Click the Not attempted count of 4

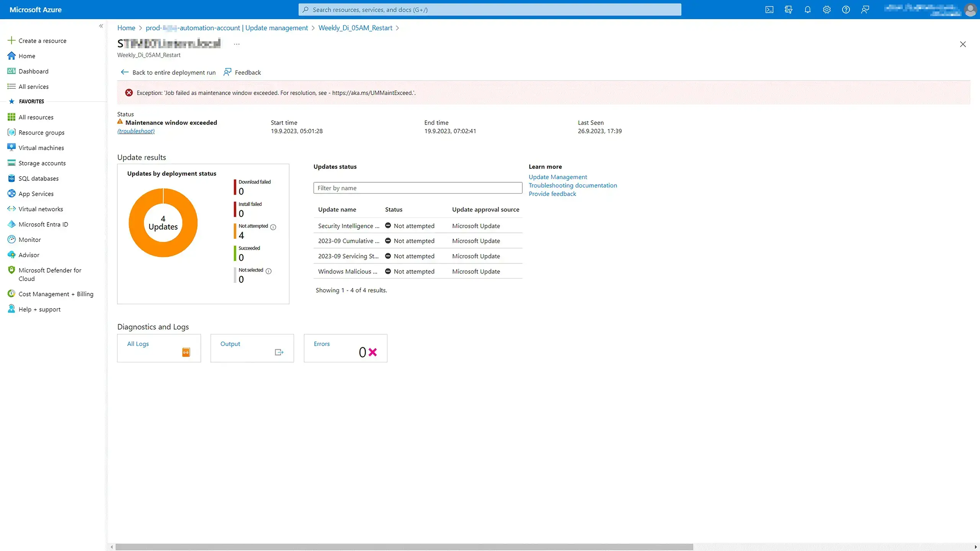pyautogui.click(x=241, y=236)
